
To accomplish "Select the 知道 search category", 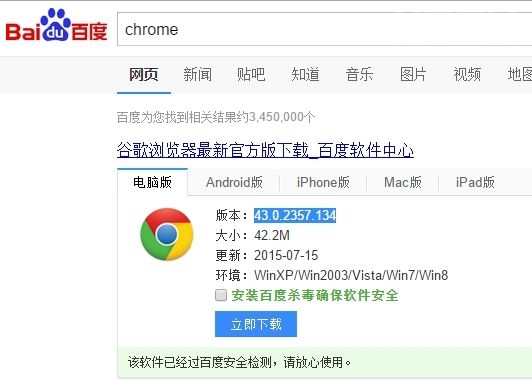I will coord(305,74).
